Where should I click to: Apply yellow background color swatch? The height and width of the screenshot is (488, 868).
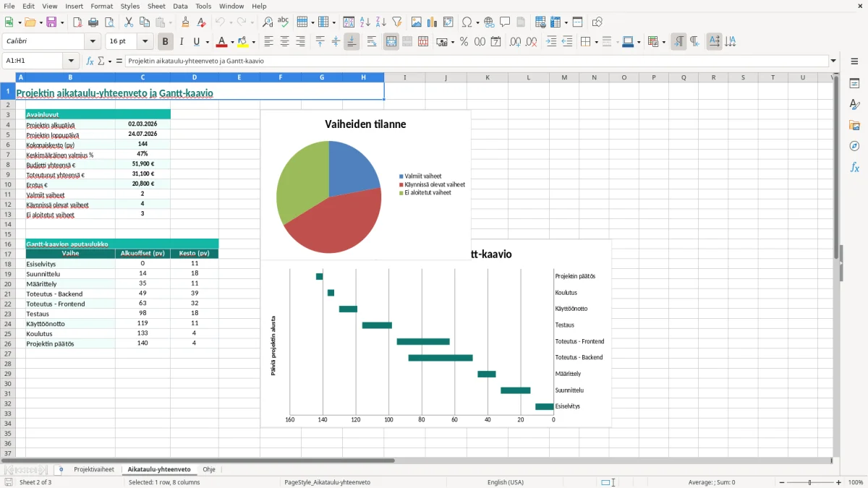point(243,42)
